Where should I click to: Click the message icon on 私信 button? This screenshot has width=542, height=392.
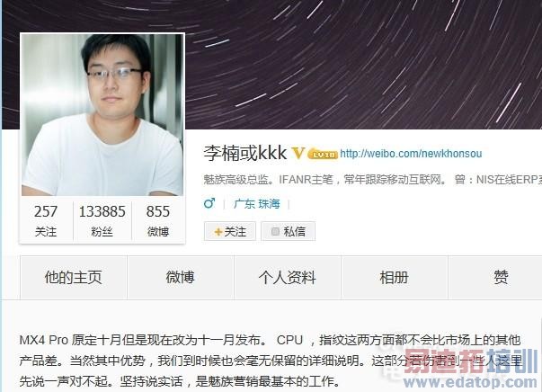point(275,231)
